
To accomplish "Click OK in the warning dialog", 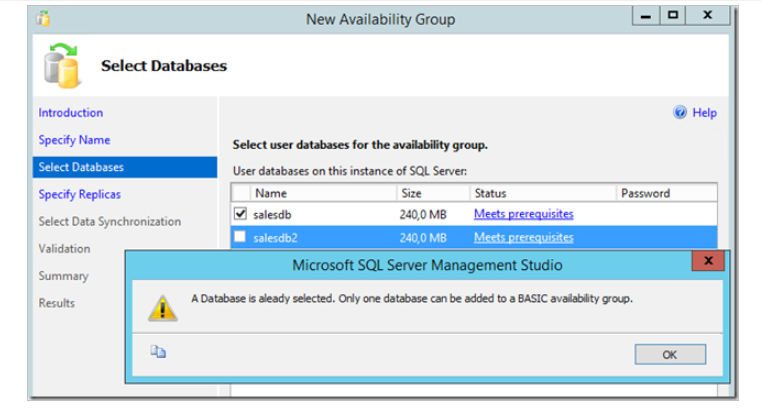I will (x=670, y=355).
